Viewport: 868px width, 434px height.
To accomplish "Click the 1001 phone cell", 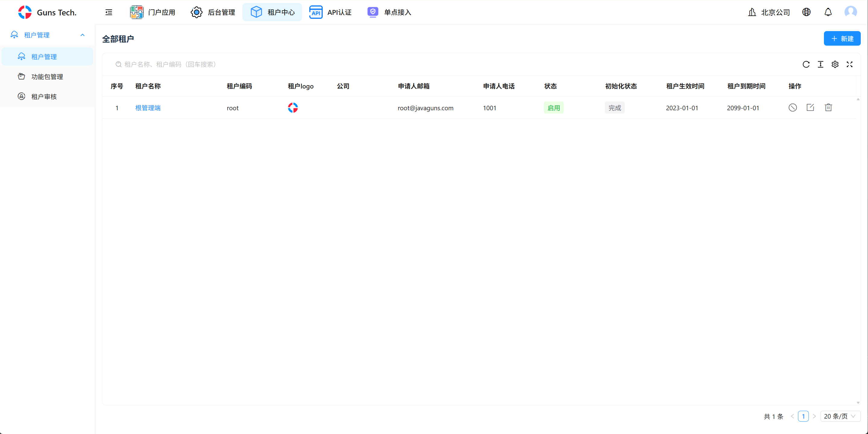I will click(x=490, y=108).
